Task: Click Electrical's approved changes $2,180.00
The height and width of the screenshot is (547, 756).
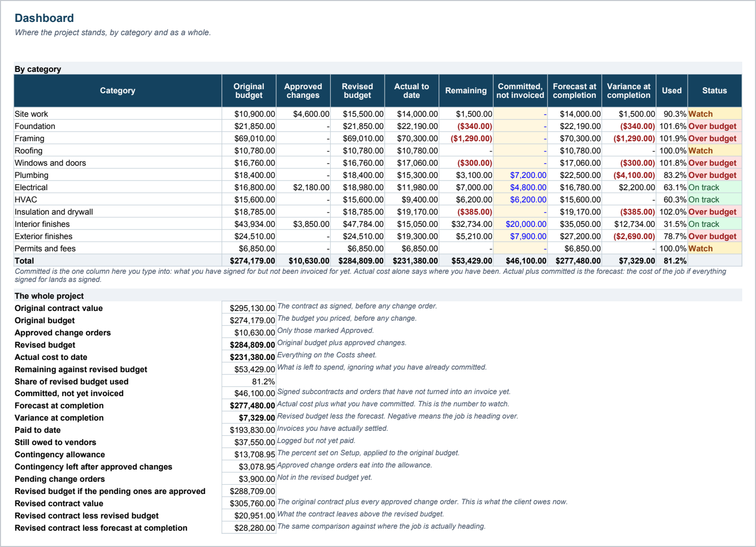Action: (303, 187)
